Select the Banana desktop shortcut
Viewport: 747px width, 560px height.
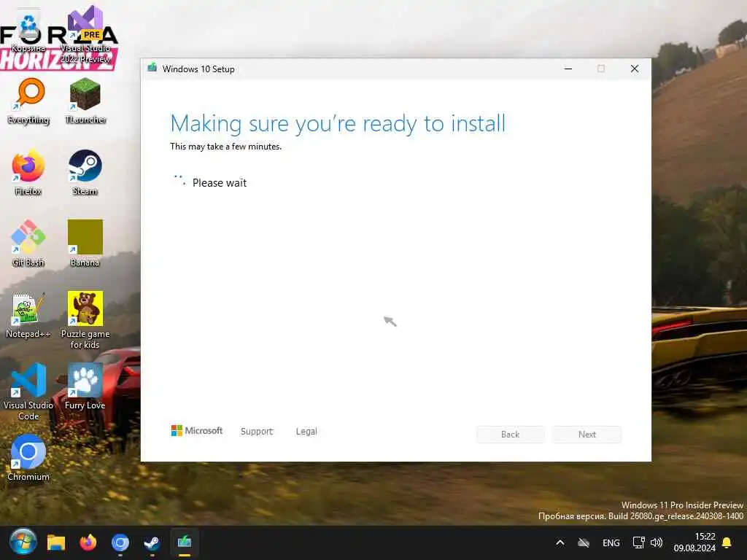(85, 244)
